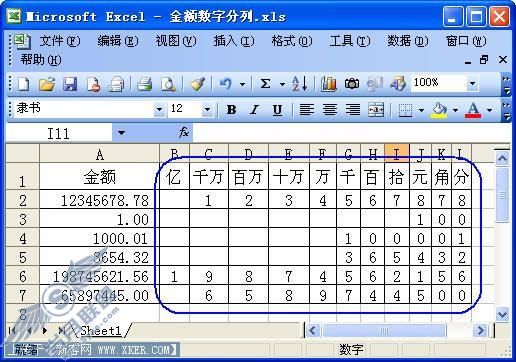Toggle Underline formatting
Viewport: 516px width, 362px height.
pos(277,110)
